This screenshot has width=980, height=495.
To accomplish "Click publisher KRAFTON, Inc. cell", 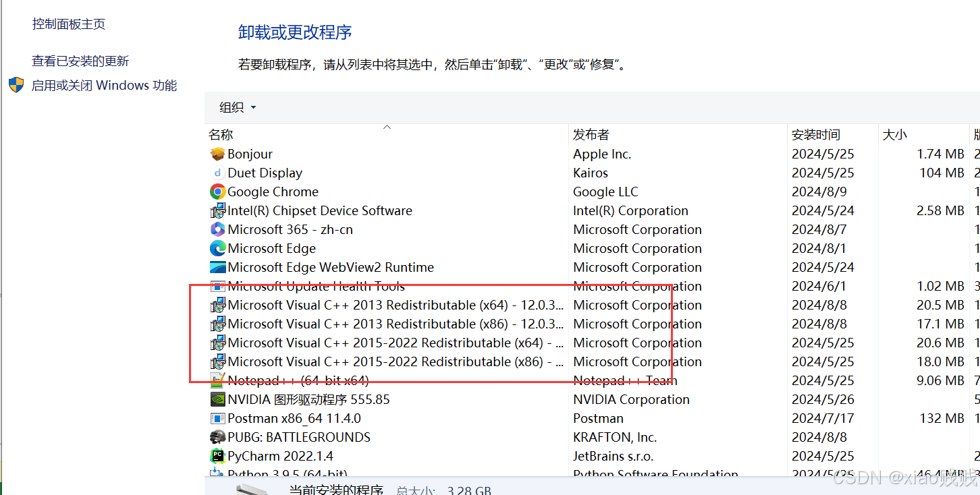I will [x=615, y=438].
